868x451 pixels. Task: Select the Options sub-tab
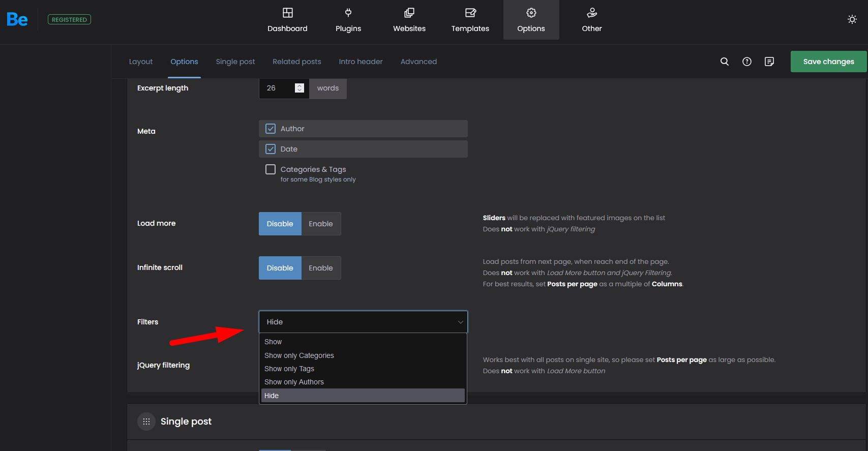[x=184, y=62]
